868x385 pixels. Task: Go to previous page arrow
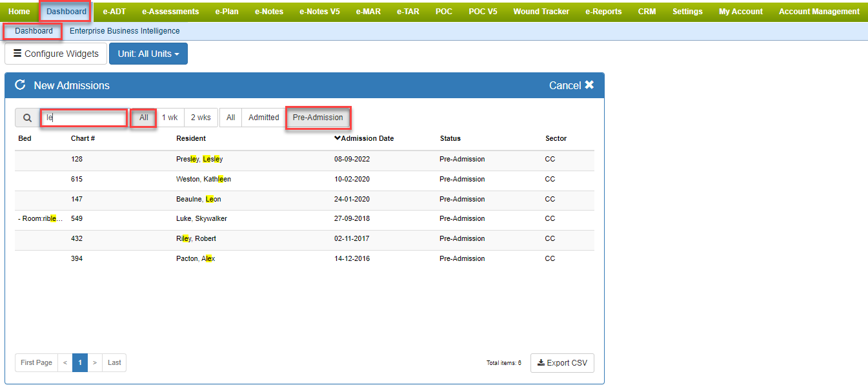pos(65,363)
